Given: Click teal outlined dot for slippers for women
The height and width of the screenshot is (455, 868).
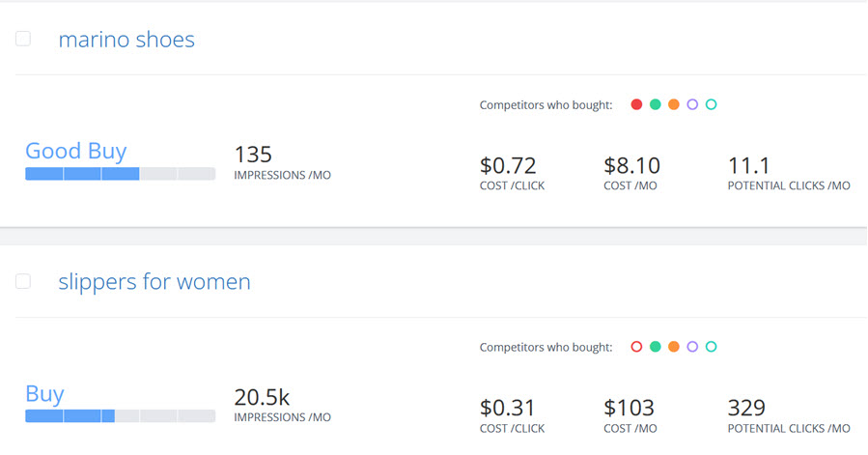Looking at the screenshot, I should click(712, 347).
